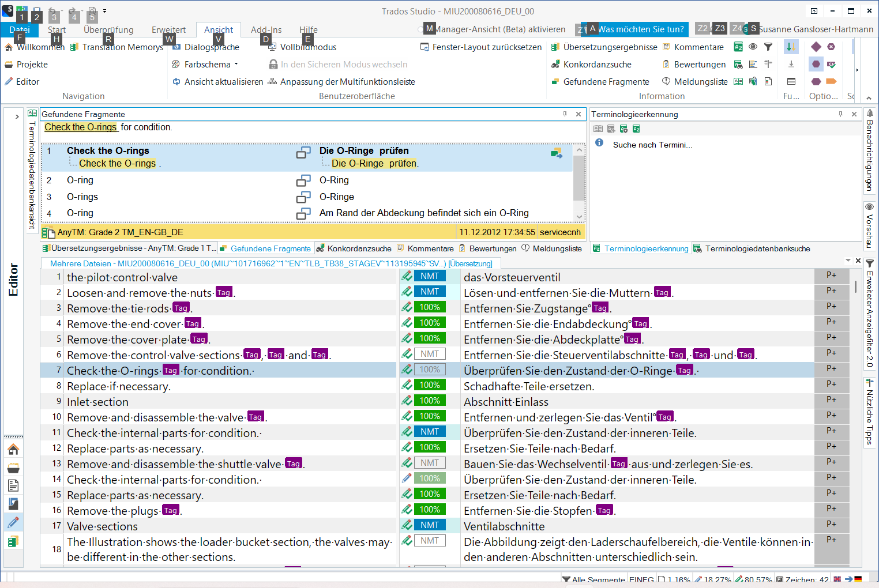Click the green Az term recognition ribbon icon
879x588 pixels.
pos(738,47)
